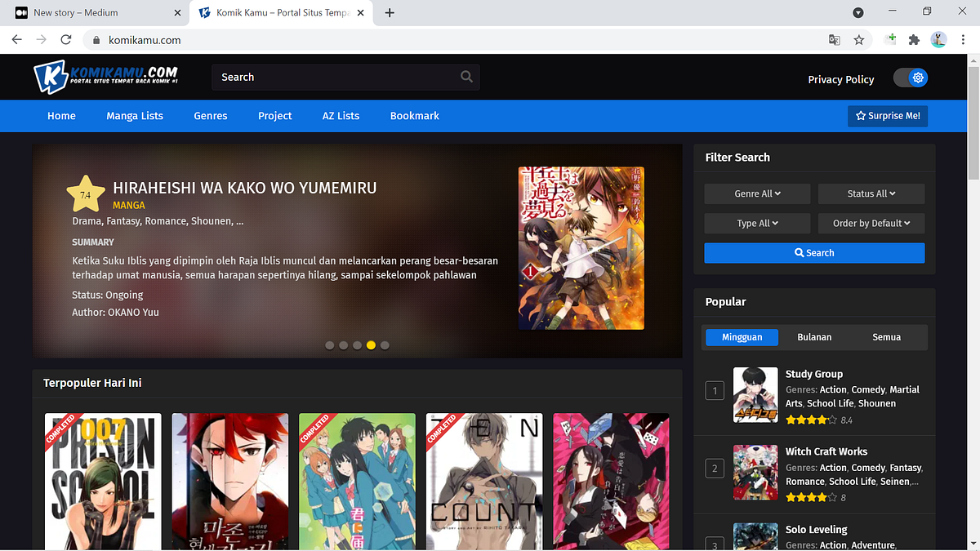Click Witch Craft Works star rating
Viewport: 980px width, 551px height.
811,498
